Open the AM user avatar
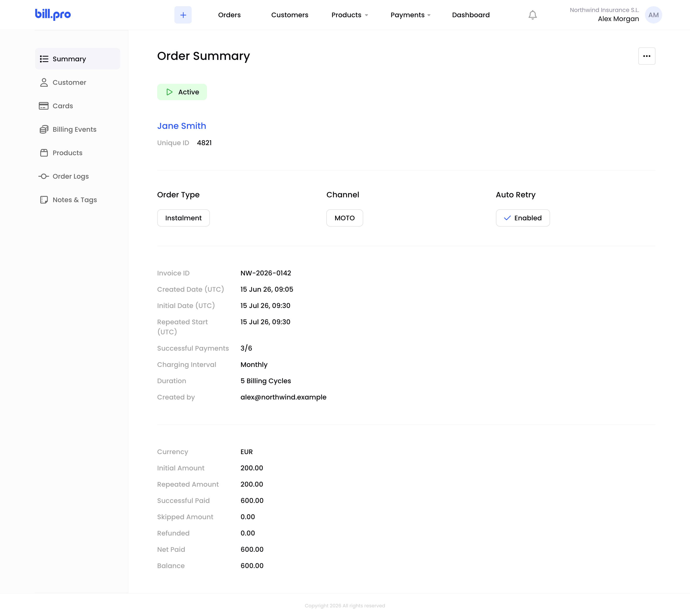 click(x=653, y=15)
